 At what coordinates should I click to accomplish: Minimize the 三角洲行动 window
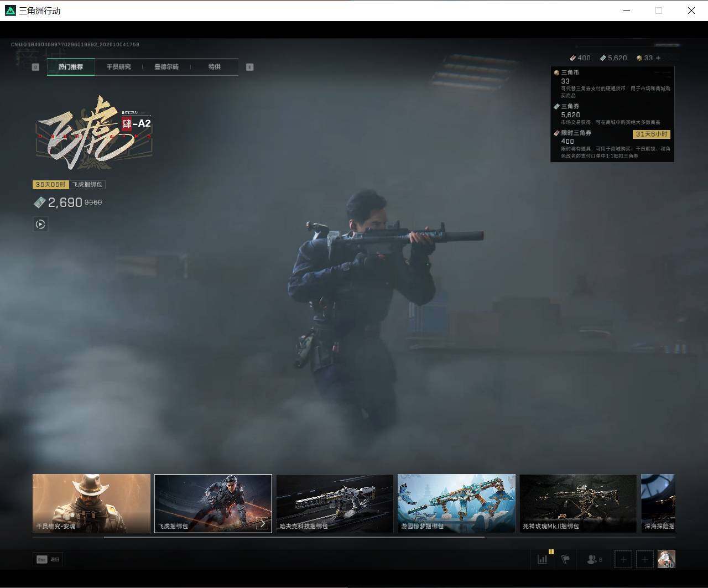627,11
